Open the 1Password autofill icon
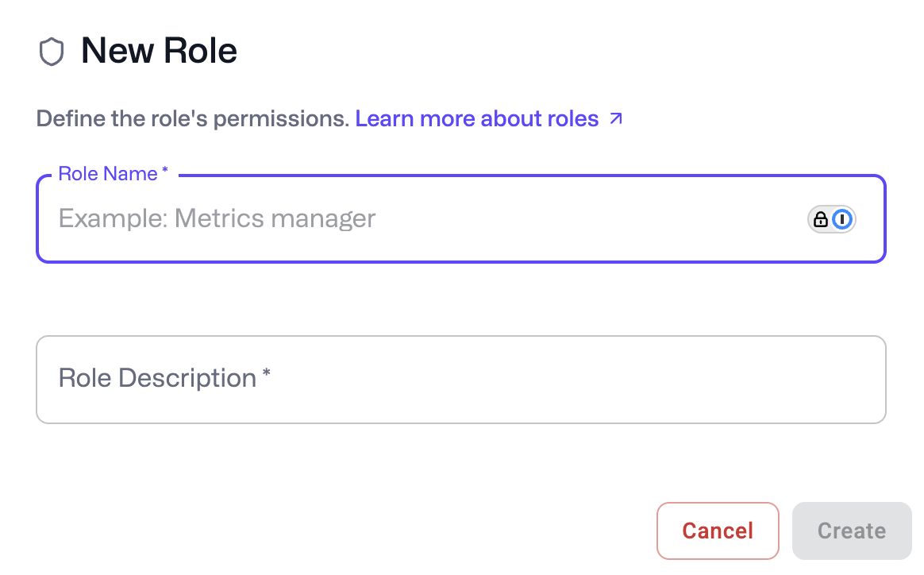This screenshot has width=924, height=575. [x=832, y=219]
